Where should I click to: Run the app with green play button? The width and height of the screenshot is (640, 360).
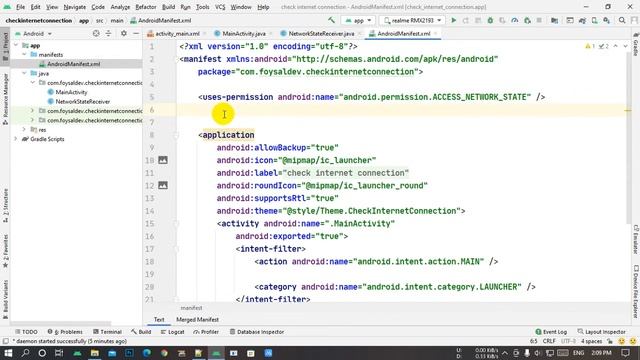(453, 20)
